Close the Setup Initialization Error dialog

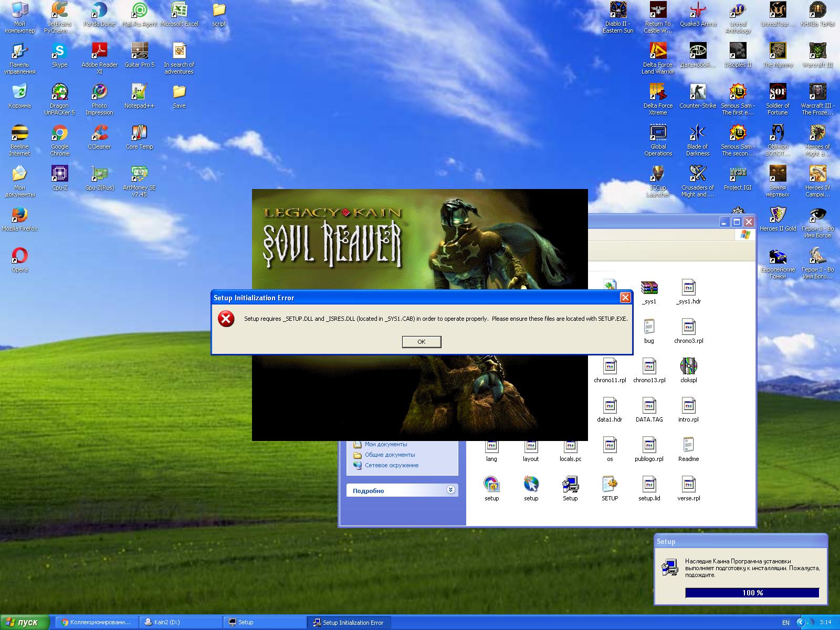point(625,298)
